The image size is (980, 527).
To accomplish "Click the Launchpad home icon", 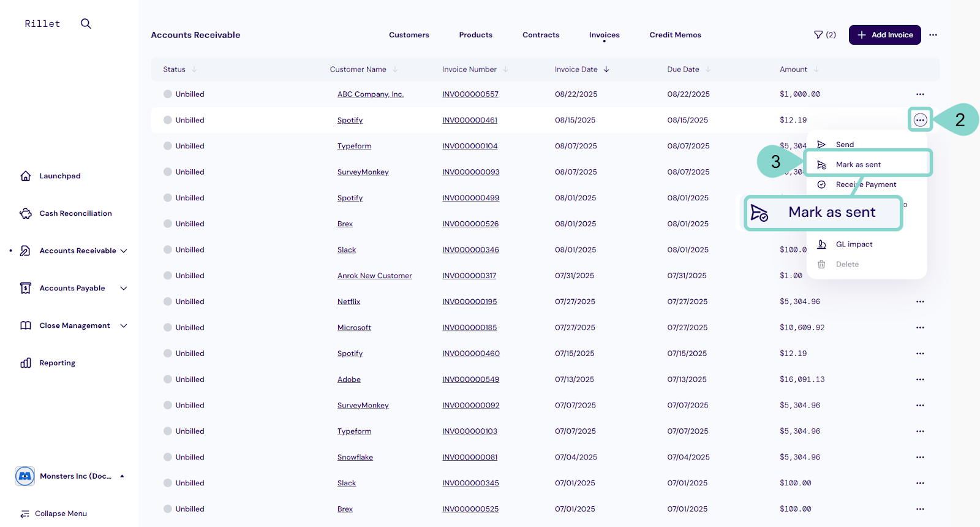I will pyautogui.click(x=26, y=176).
